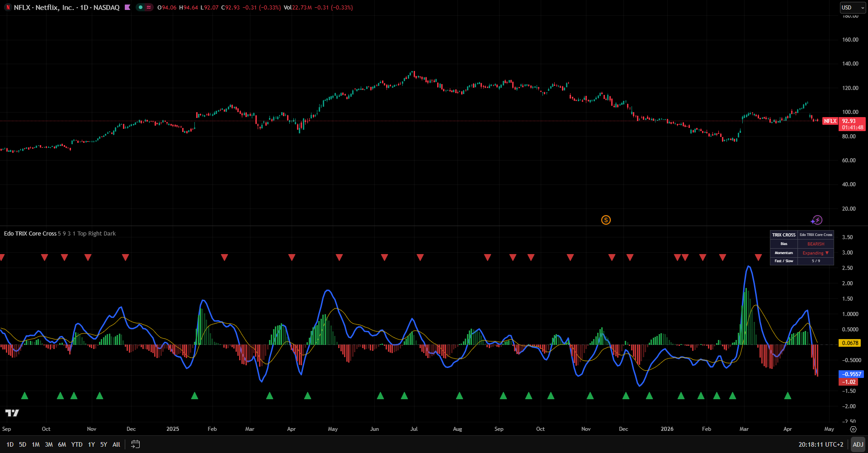Click the Vol 22.73 M volume readout
This screenshot has height=453, width=868.
point(298,8)
